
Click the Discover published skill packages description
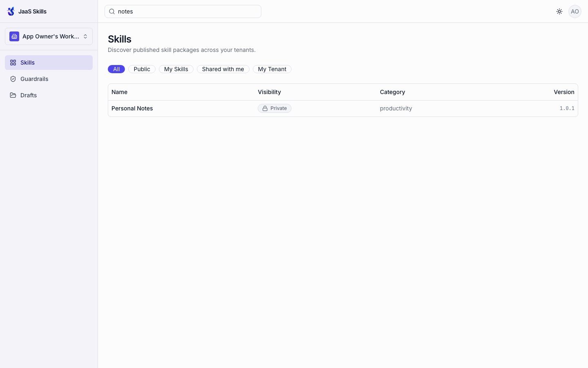(x=182, y=50)
